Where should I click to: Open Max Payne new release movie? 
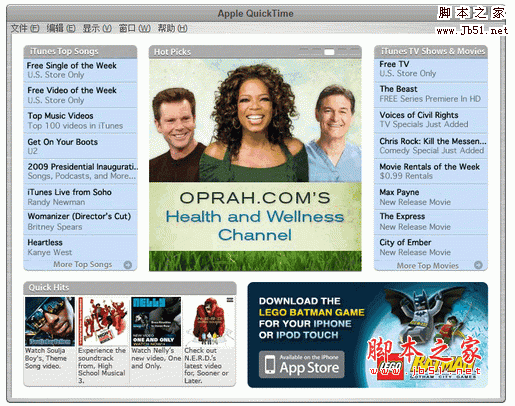pyautogui.click(x=431, y=197)
